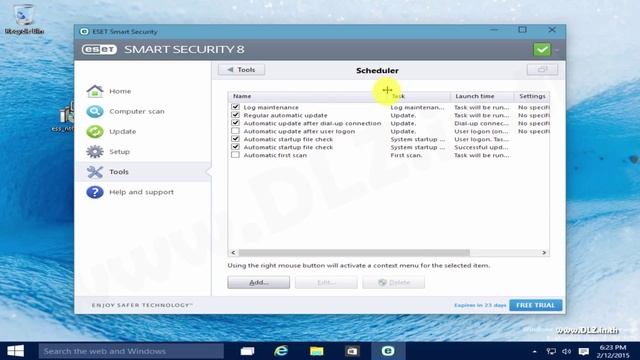Click the Add... button

point(259,282)
